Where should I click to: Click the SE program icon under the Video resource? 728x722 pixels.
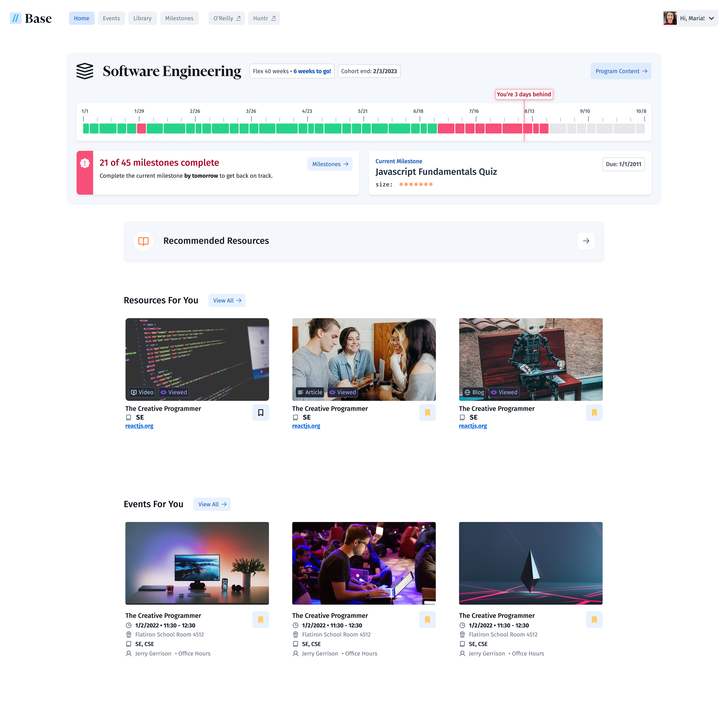(x=129, y=417)
